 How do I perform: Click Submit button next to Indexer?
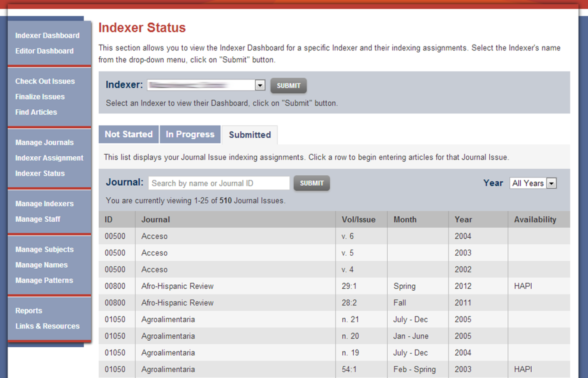click(x=288, y=86)
